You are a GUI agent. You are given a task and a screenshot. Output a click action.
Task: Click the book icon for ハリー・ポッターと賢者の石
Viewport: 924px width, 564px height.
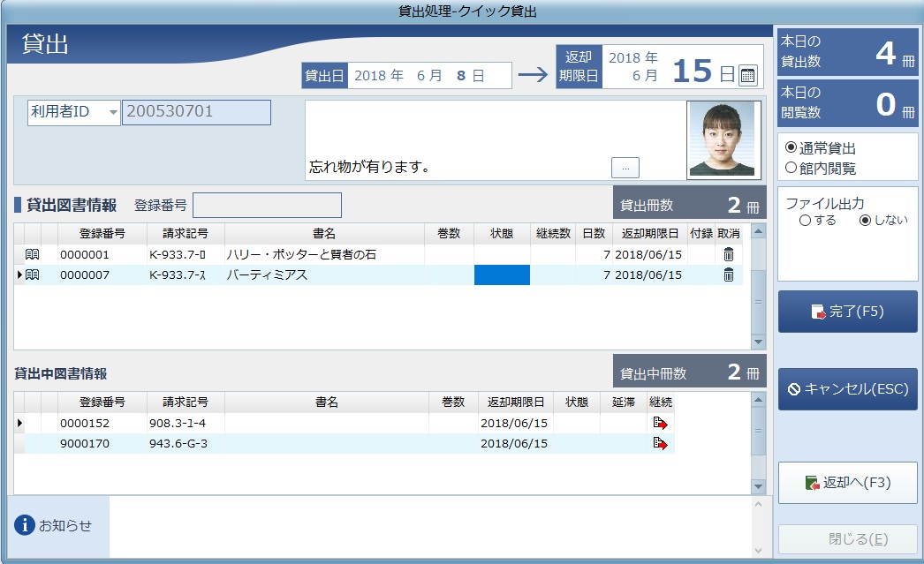[x=33, y=254]
